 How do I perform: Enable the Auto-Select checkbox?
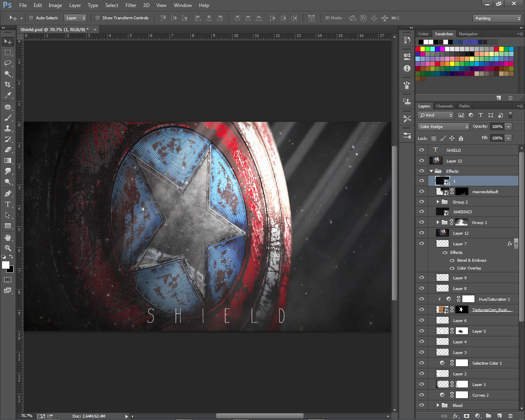coord(31,18)
